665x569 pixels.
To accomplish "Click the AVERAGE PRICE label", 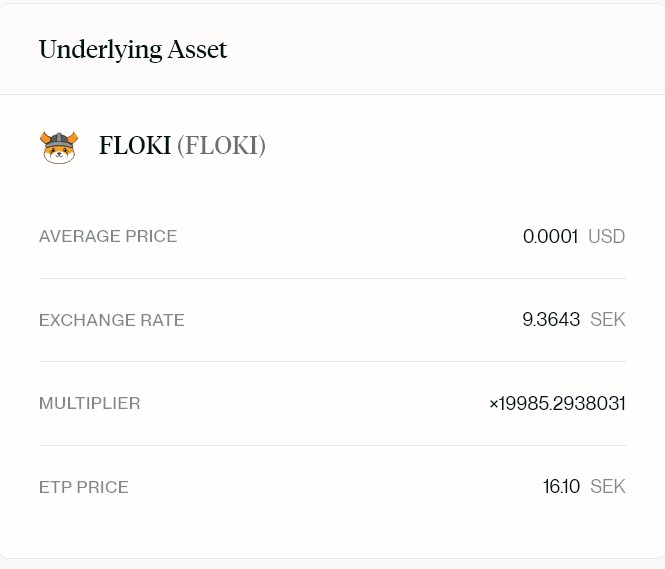I will [x=108, y=237].
